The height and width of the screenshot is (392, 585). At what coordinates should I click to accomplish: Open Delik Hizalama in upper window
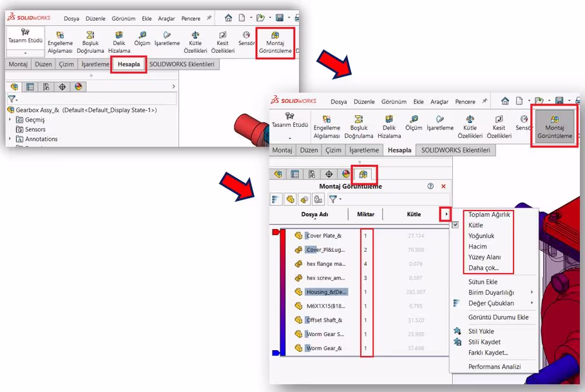(x=119, y=43)
